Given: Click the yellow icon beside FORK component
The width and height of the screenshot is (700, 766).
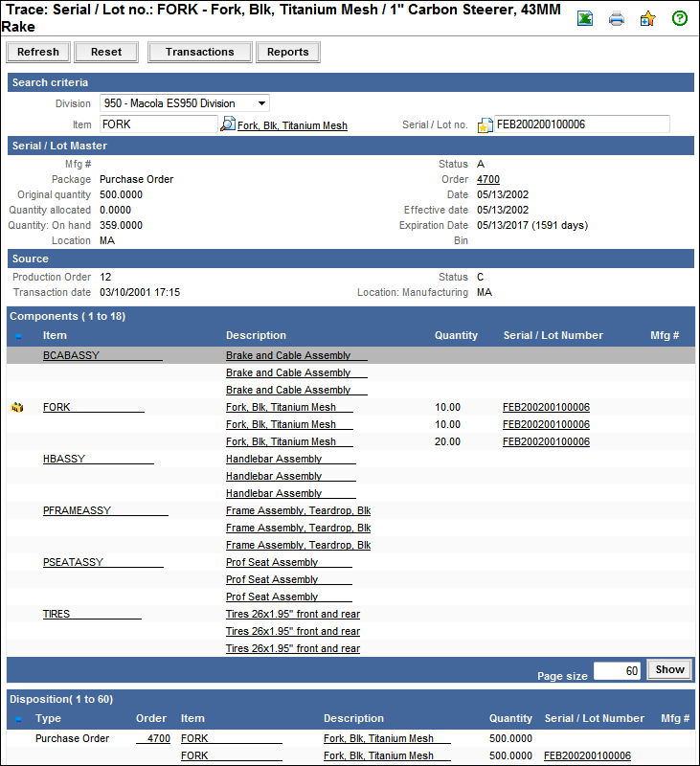Looking at the screenshot, I should pos(16,408).
